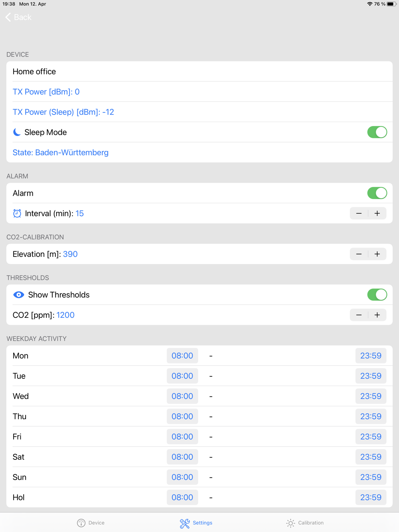The image size is (399, 532).
Task: Switch to the Device tab label
Action: [97, 523]
